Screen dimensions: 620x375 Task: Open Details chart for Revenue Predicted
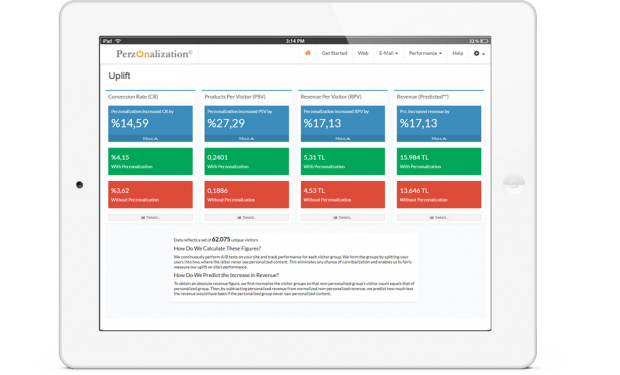pos(439,218)
